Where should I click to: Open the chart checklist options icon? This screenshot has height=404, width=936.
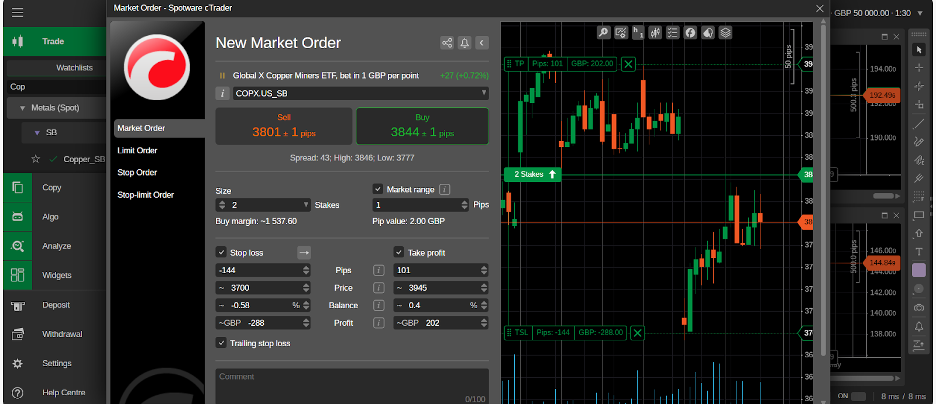[673, 32]
